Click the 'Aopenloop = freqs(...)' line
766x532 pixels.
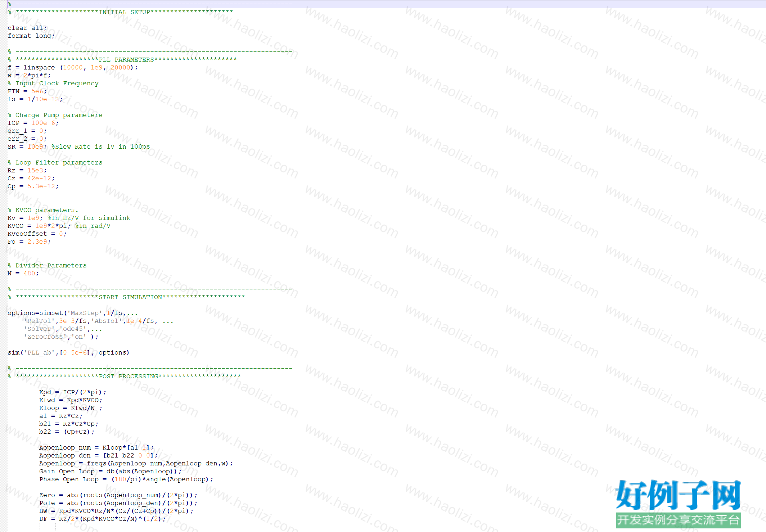(x=136, y=463)
